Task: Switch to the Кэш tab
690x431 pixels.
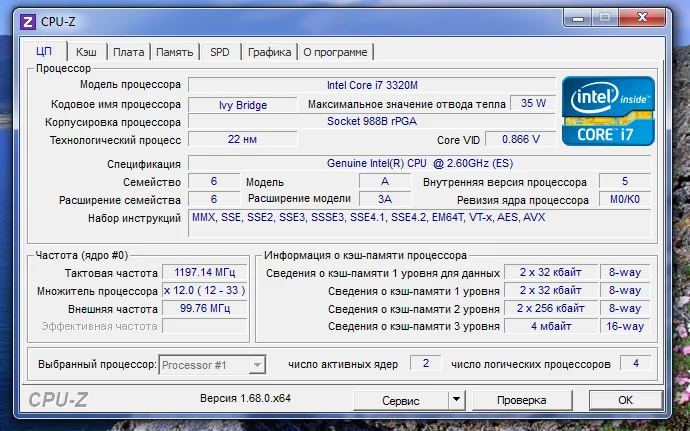Action: click(86, 52)
